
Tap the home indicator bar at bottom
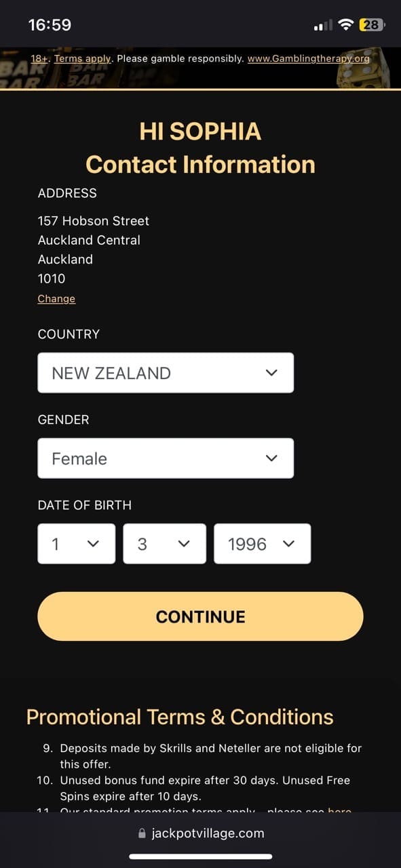[200, 856]
